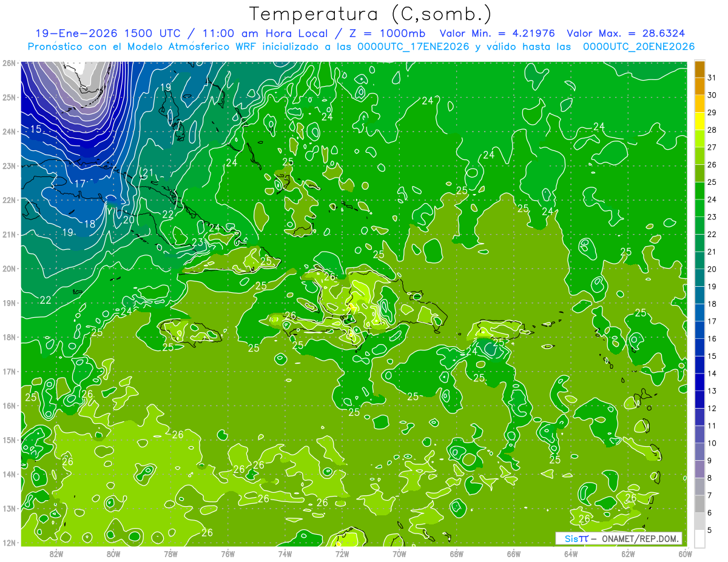The height and width of the screenshot is (562, 728).
Task: Click the contour label 20 on the map
Action: coord(129,219)
